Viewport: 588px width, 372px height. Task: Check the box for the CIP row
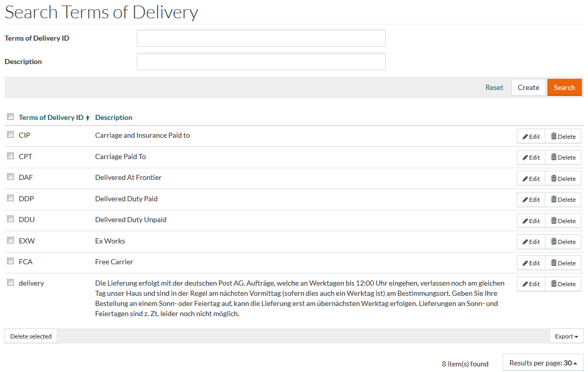pos(10,135)
